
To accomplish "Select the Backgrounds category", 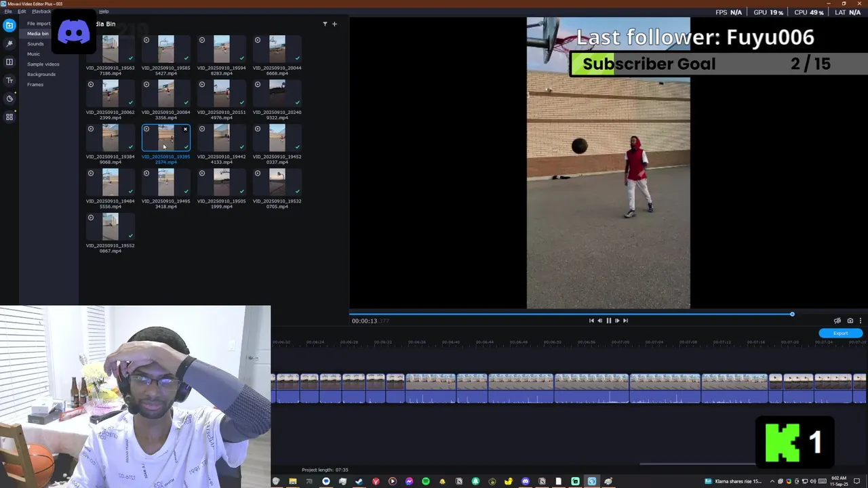I will click(41, 74).
